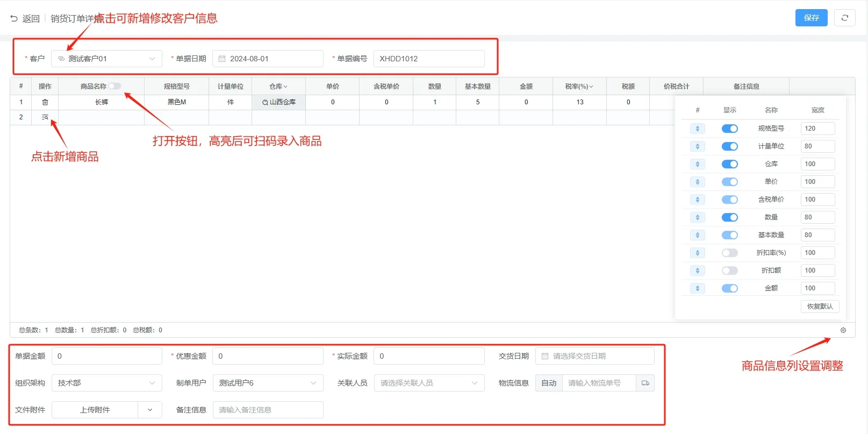Toggle the scan-entry switch in 商品名称 header

click(x=114, y=86)
